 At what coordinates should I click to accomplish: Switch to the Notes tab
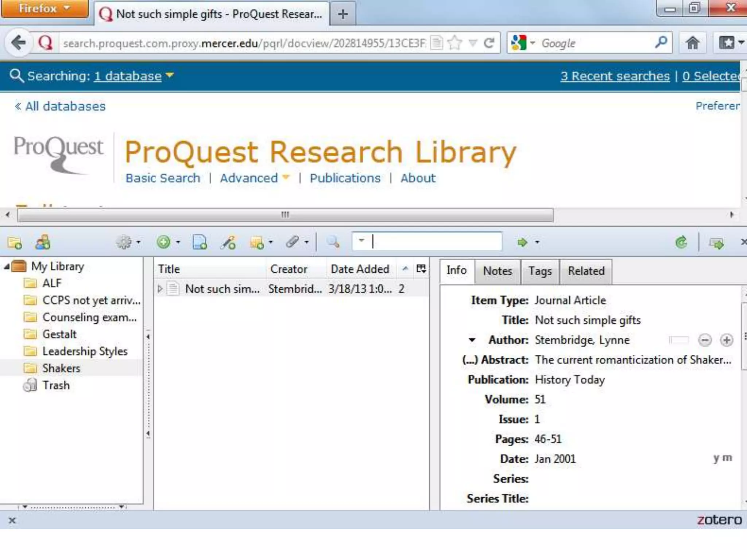[498, 271]
